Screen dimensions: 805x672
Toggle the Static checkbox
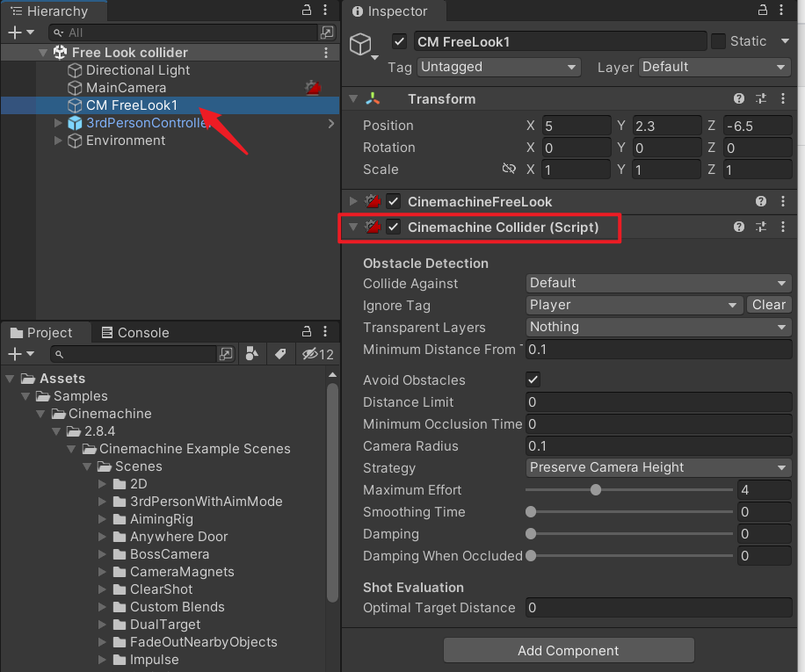click(x=718, y=41)
